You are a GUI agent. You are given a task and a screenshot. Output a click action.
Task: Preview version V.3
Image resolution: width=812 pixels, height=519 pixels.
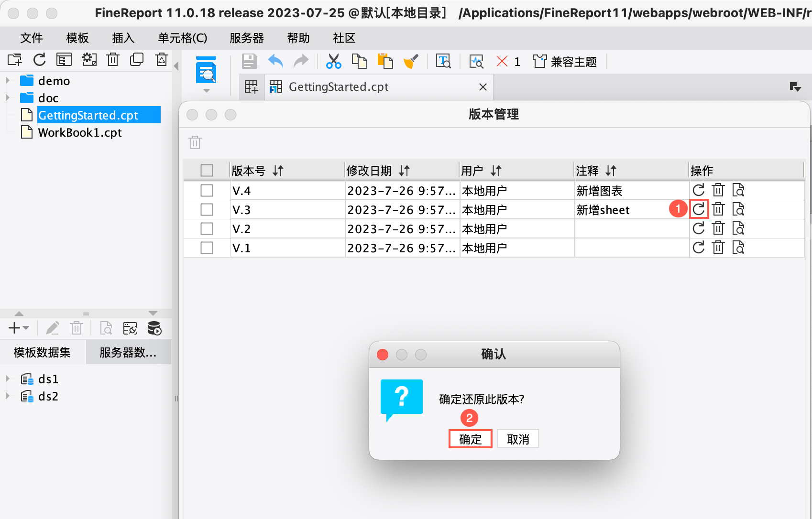(738, 209)
